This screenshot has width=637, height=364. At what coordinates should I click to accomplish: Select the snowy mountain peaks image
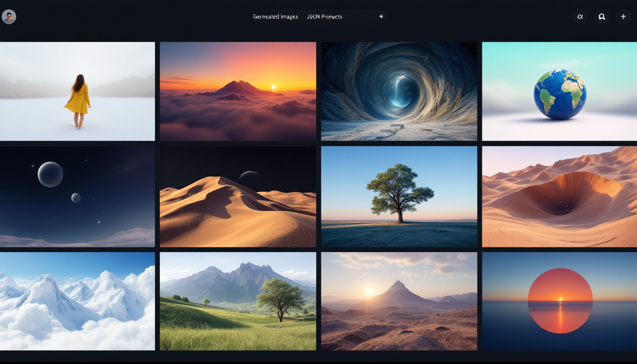pos(77,301)
